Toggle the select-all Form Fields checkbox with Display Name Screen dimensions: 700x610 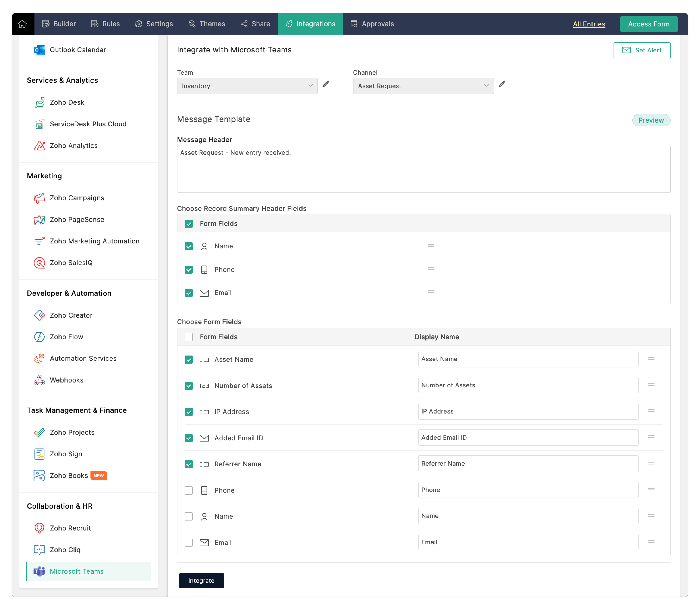tap(188, 337)
